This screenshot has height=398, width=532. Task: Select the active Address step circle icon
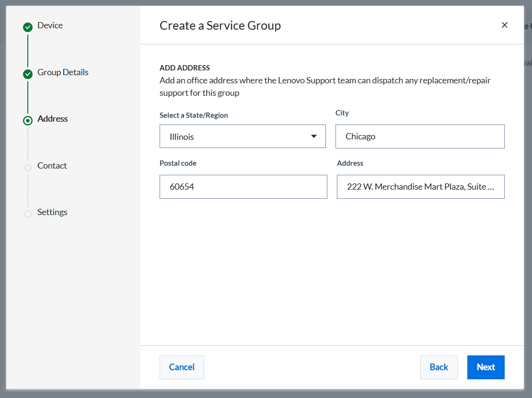[28, 120]
